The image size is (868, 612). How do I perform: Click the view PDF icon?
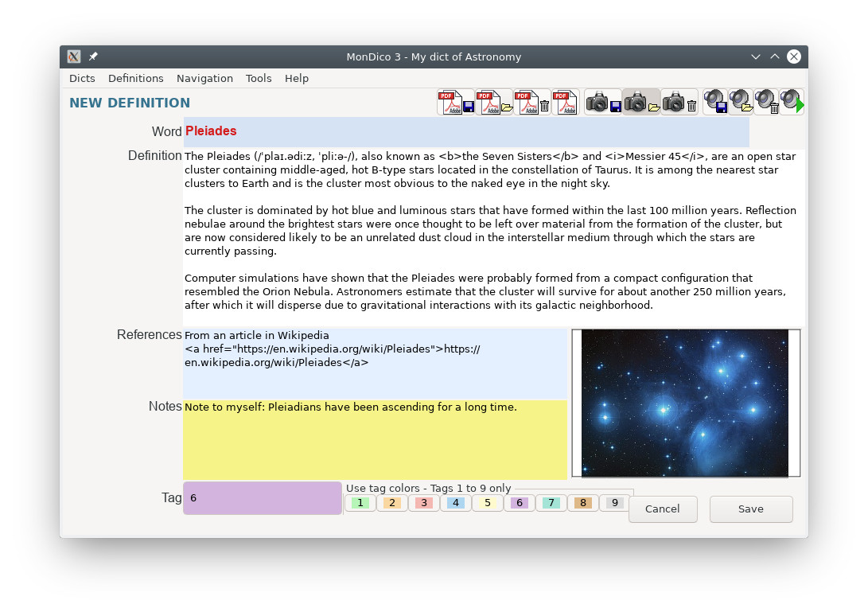point(565,103)
